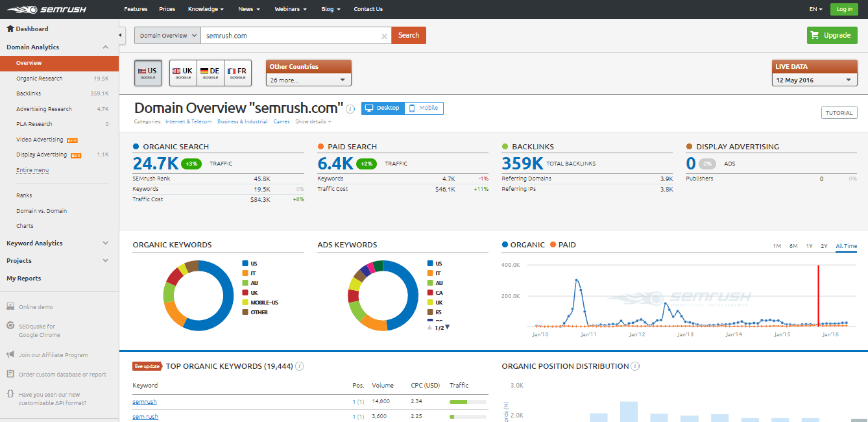Open Advertising Research in the sidebar

point(44,109)
